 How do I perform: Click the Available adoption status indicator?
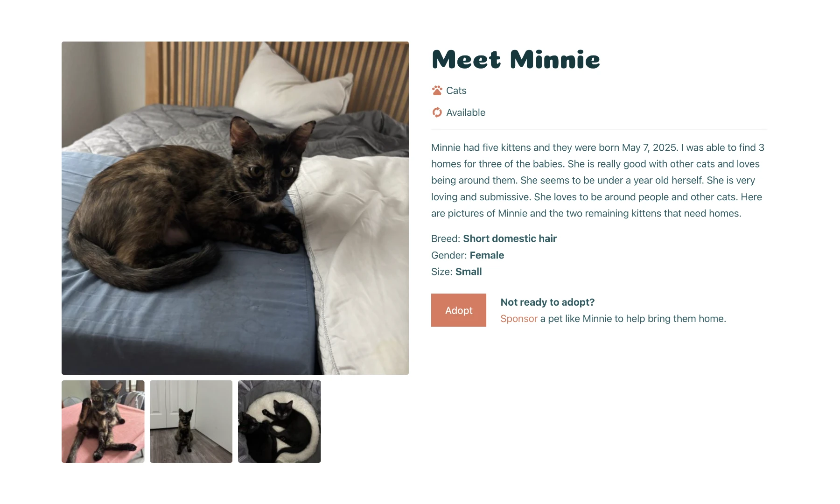tap(466, 112)
